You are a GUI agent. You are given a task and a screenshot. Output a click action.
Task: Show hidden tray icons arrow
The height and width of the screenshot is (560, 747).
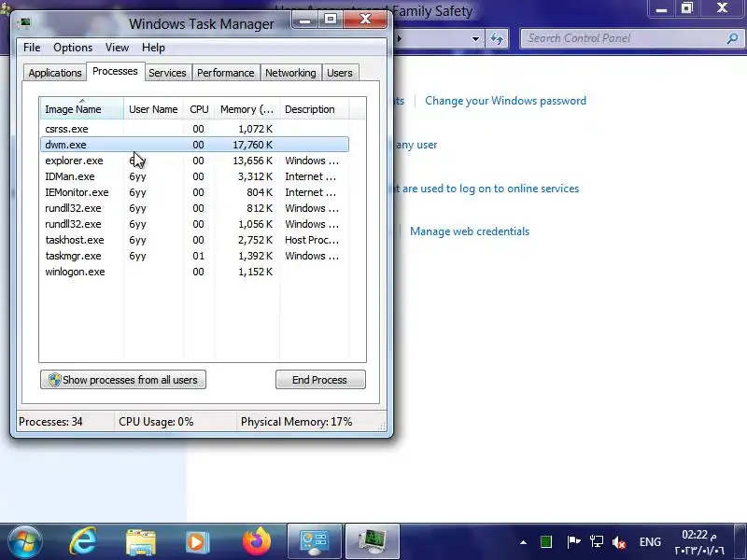524,542
